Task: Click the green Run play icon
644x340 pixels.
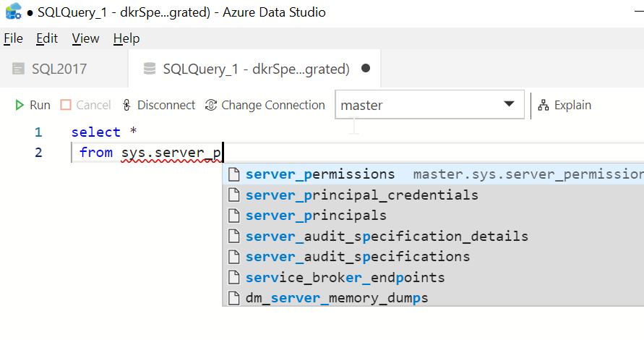Action: coord(20,105)
